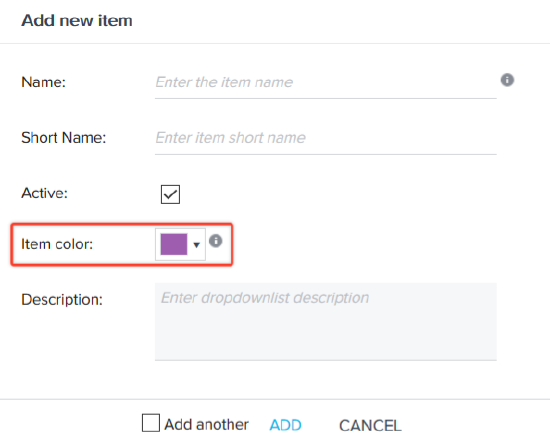Focus the 'Enter the item name' field
The image size is (550, 437).
(326, 83)
